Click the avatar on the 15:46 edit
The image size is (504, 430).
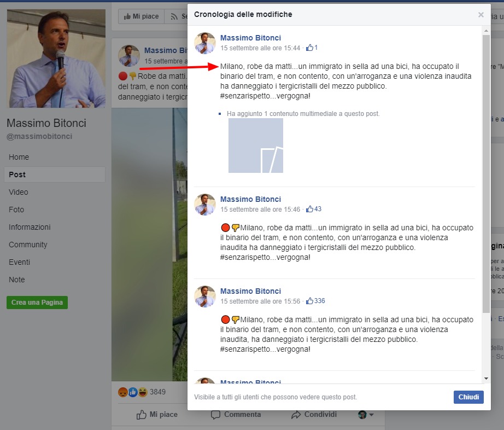tap(205, 205)
